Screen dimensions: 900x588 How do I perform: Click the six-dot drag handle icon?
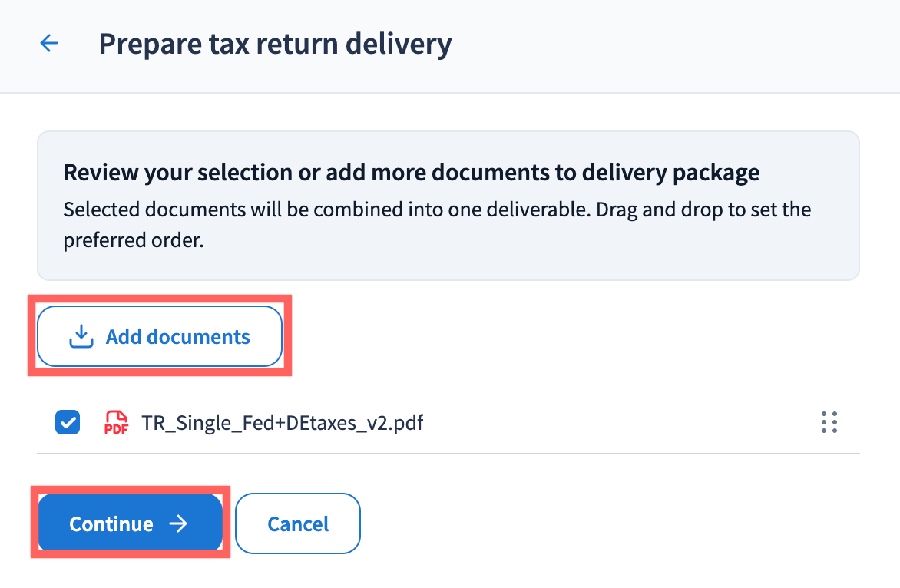tap(829, 422)
